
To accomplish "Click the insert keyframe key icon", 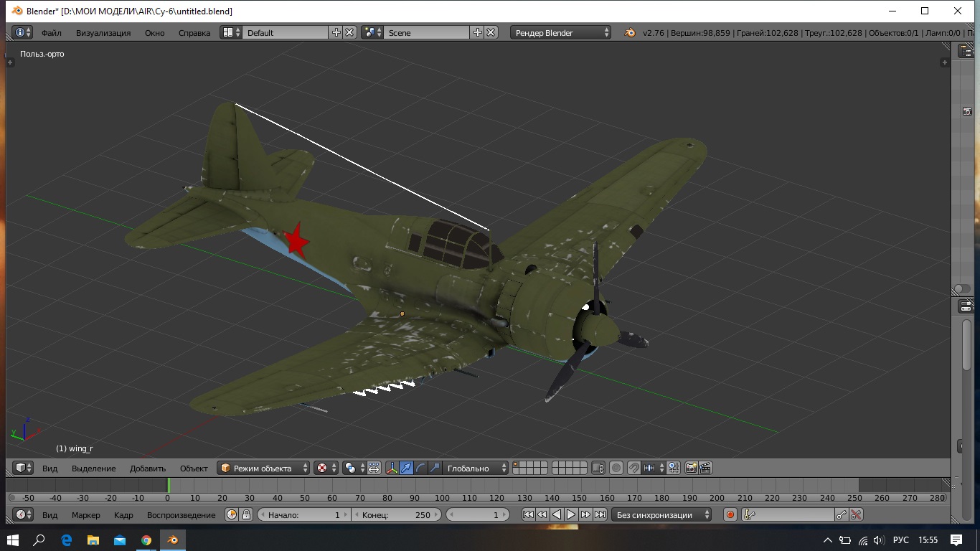I will tap(842, 514).
